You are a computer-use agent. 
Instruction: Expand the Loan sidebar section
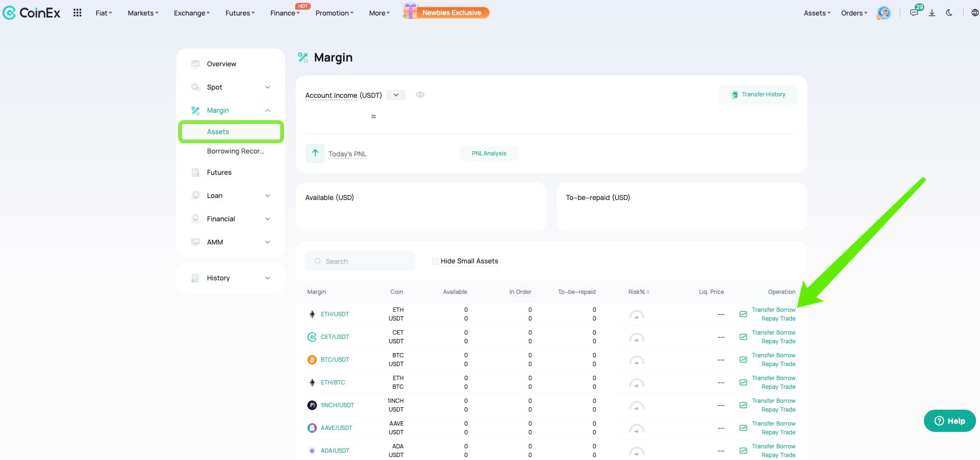point(268,196)
